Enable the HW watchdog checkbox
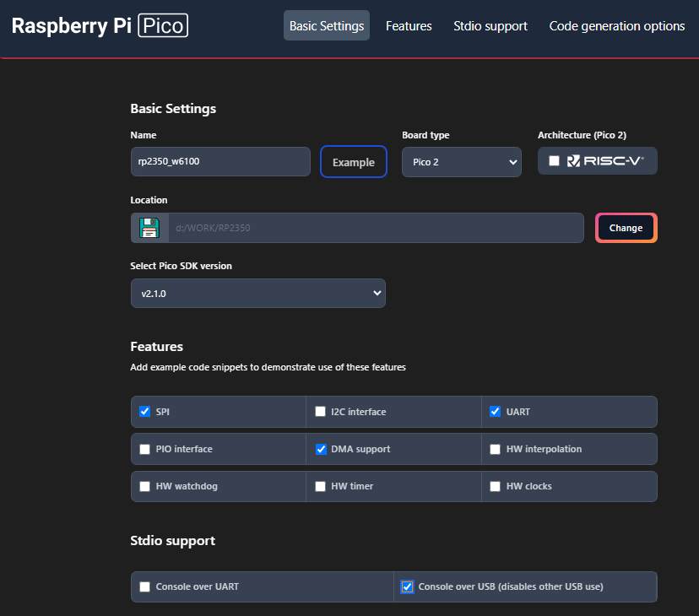Screen dimensions: 699x616 (145, 486)
